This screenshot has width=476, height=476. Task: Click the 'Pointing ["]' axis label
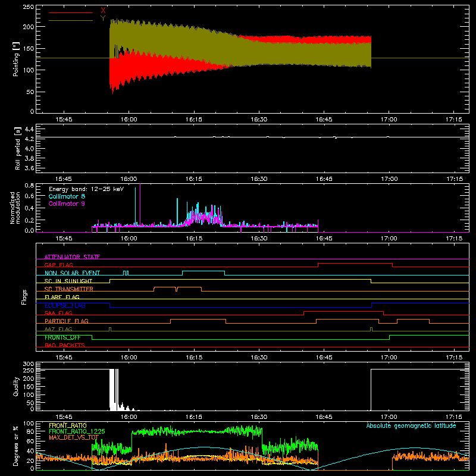[x=16, y=59]
